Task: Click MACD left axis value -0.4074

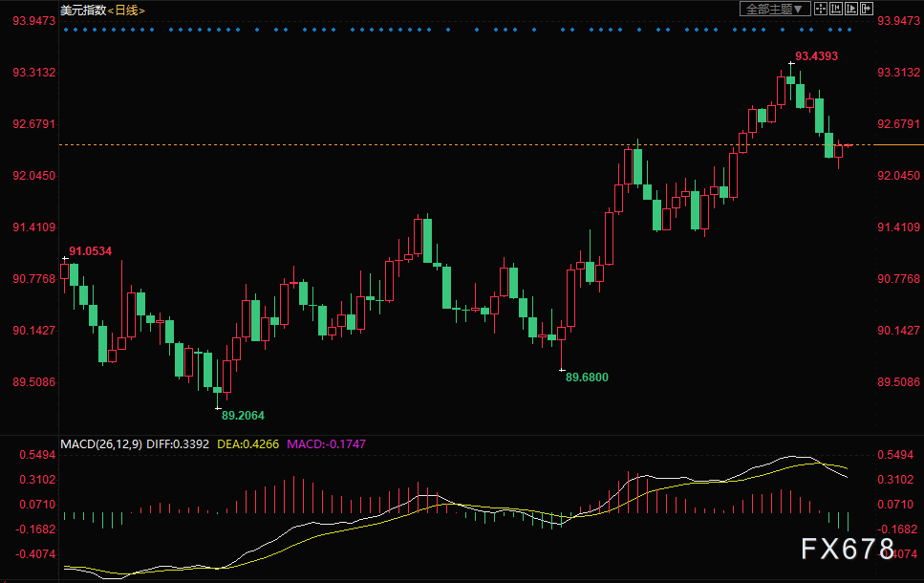Action: click(35, 554)
